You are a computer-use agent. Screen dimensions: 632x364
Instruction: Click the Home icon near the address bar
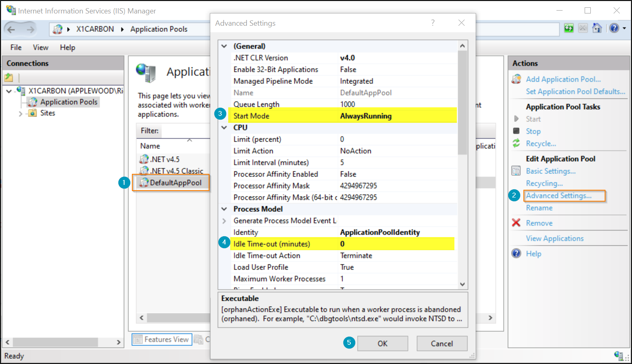point(597,28)
